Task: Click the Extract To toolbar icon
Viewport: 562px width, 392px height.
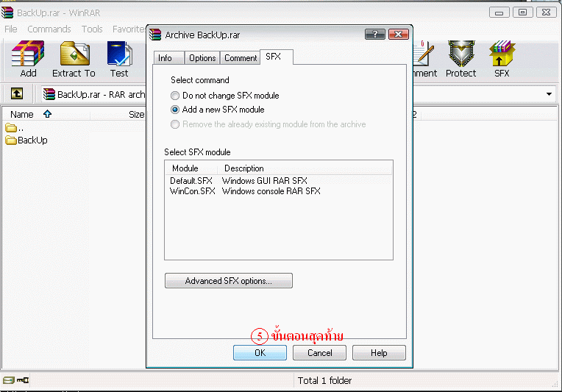Action: click(74, 59)
